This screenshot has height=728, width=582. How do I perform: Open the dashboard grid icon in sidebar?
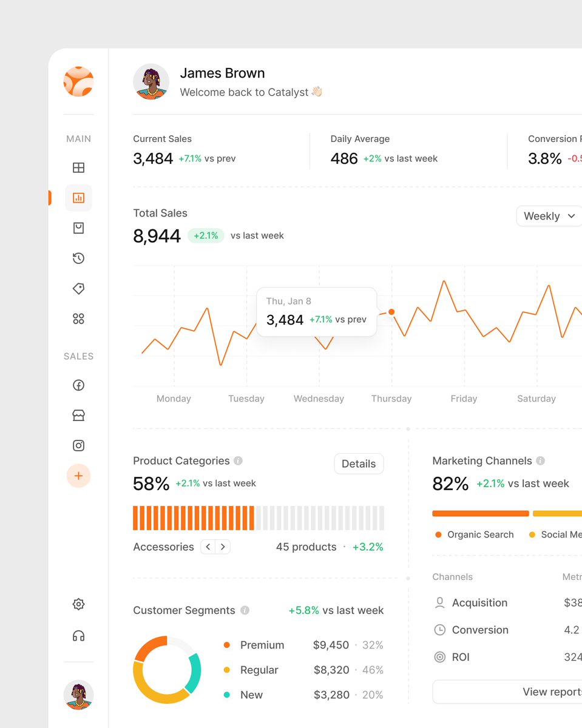pyautogui.click(x=78, y=167)
